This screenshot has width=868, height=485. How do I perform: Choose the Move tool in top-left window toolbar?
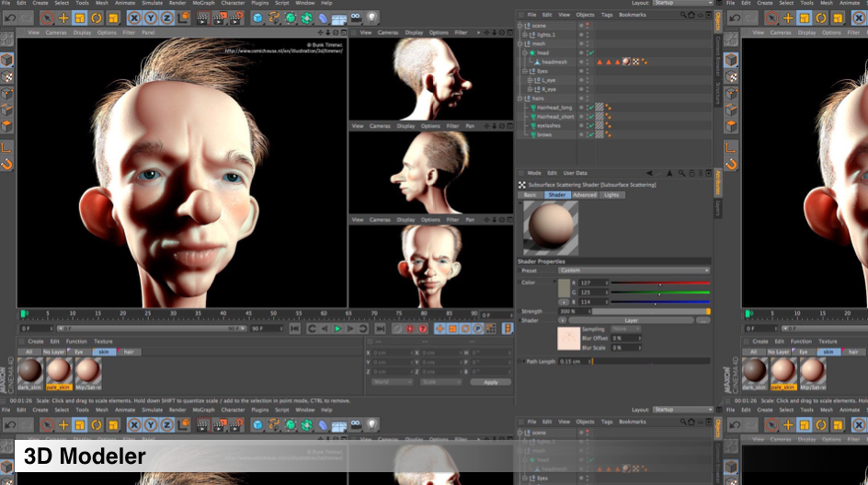[63, 18]
